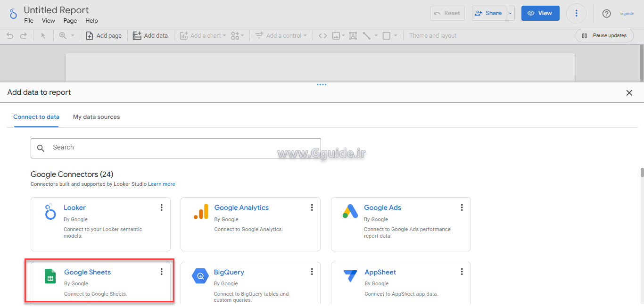Screen dimensions: 644x307
Task: Expand the Share dropdown arrow
Action: click(x=510, y=13)
